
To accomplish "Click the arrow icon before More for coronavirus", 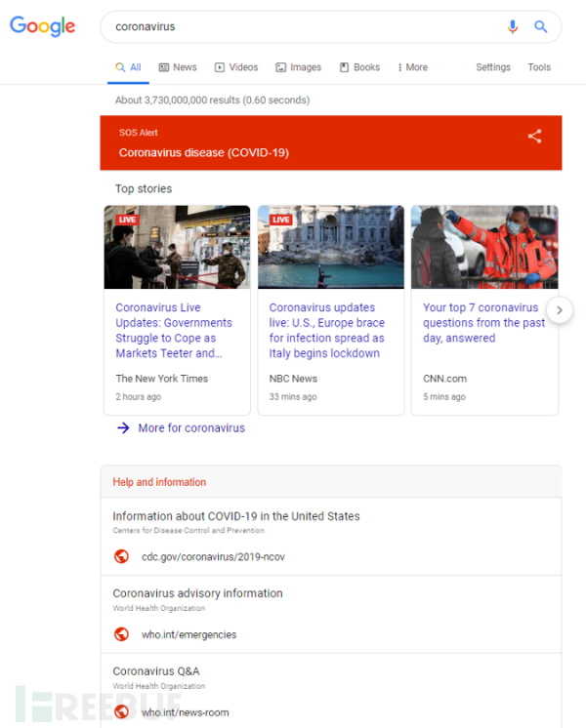I will (123, 427).
